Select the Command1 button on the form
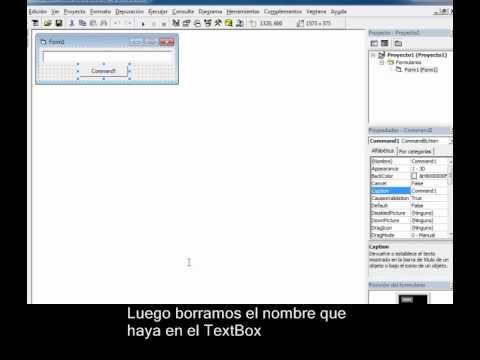Image resolution: width=480 pixels, height=360 pixels. 103,71
